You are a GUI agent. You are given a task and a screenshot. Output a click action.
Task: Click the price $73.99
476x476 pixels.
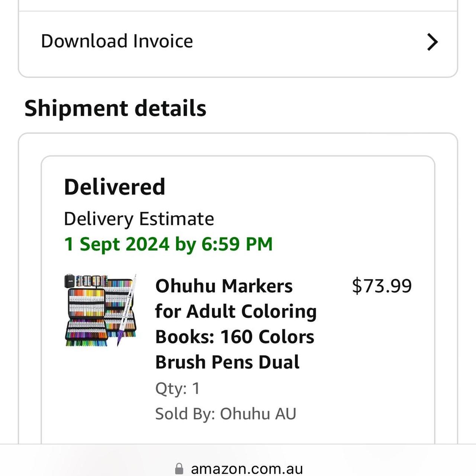pos(382,286)
